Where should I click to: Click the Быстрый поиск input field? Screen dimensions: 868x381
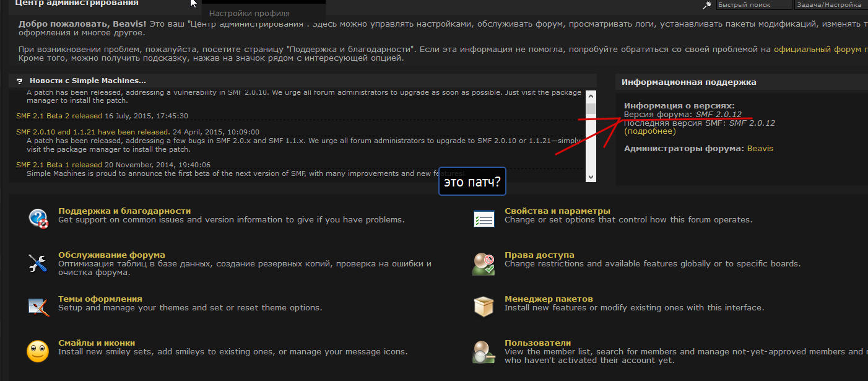point(754,4)
